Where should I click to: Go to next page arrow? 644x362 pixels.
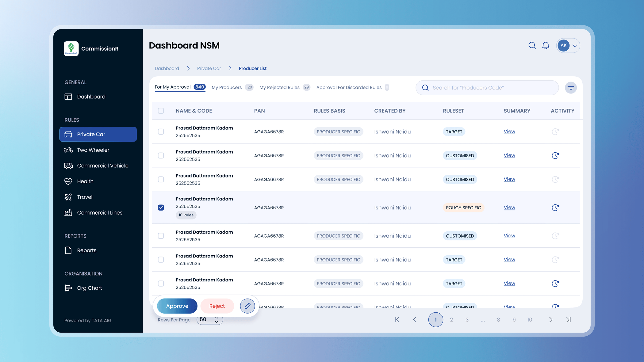point(551,320)
